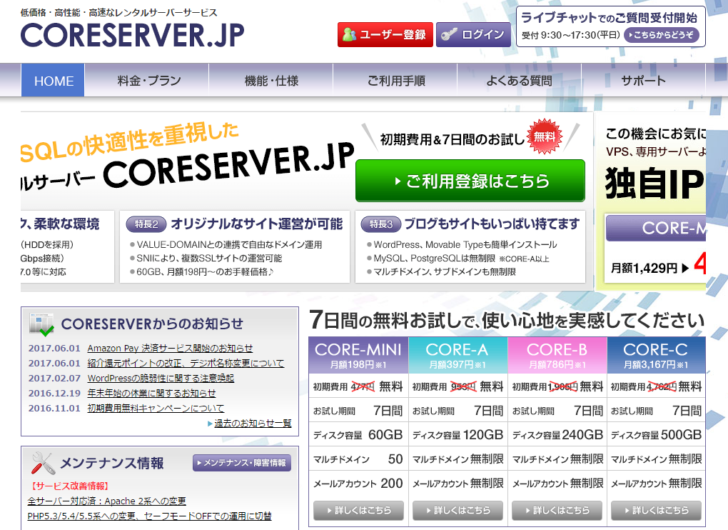Click the オリジナルなサイト運営が可能 heading
The width and height of the screenshot is (728, 530).
coord(257,224)
